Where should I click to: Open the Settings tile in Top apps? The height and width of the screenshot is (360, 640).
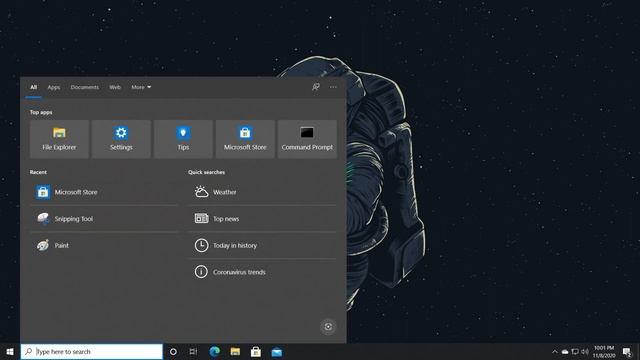(x=121, y=139)
